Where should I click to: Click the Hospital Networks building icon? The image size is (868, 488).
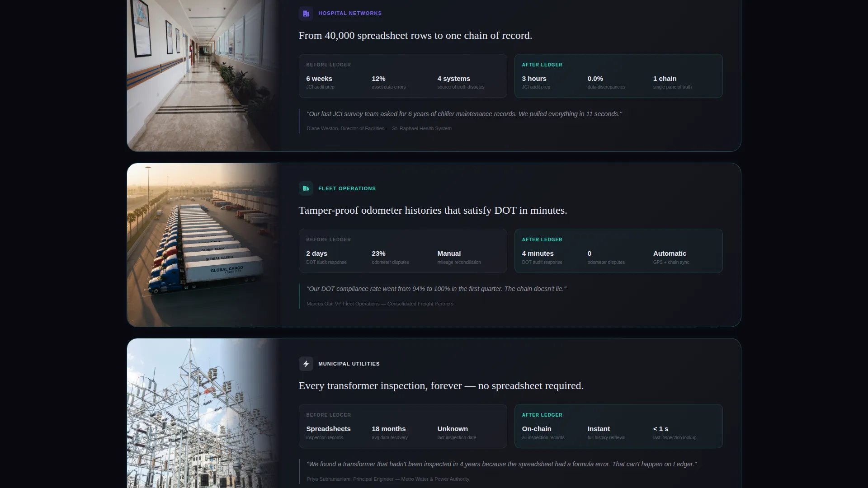coord(306,13)
